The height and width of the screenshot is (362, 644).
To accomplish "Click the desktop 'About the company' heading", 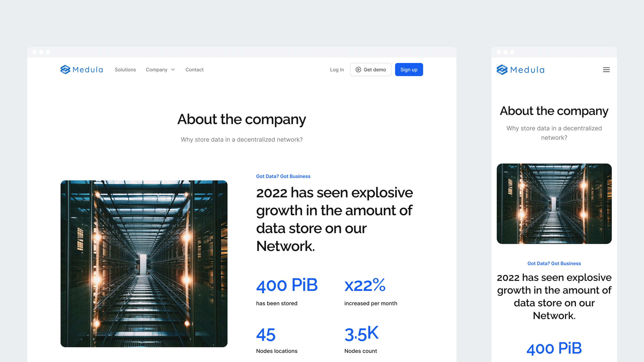I will click(x=241, y=119).
